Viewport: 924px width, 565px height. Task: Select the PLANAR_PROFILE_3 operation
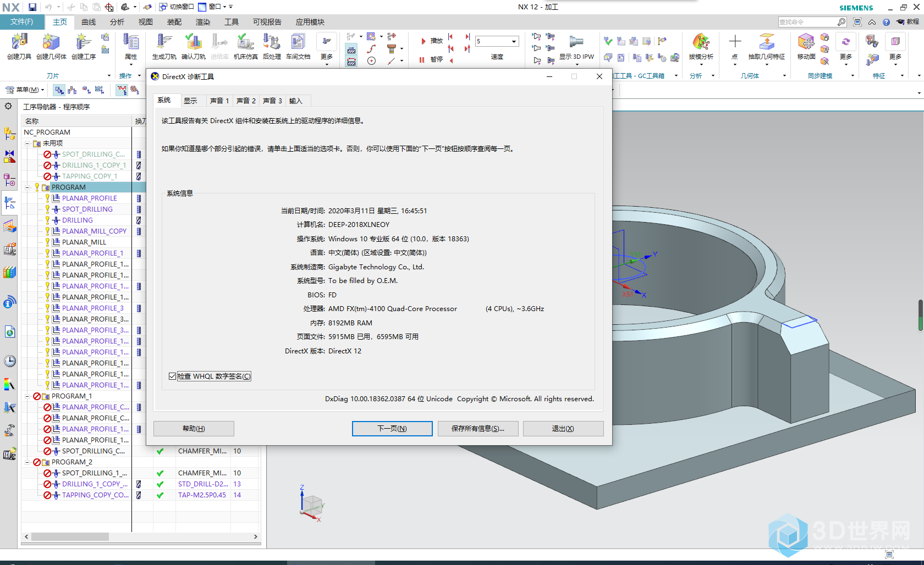point(92,308)
